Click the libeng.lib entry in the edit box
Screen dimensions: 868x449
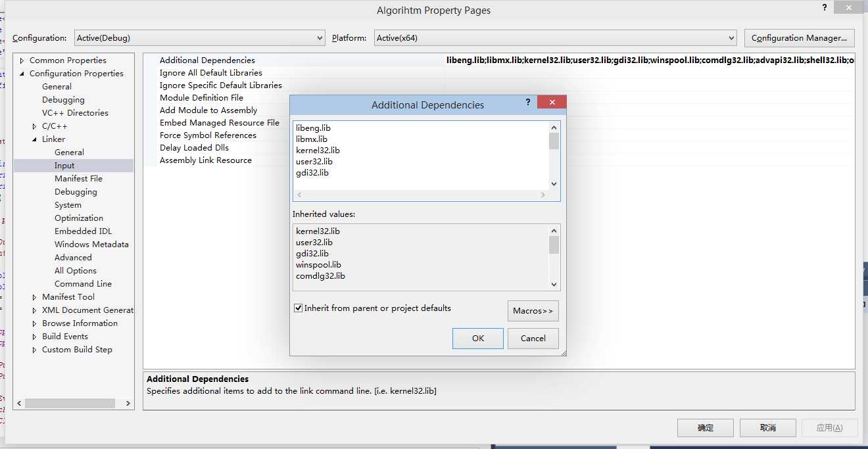click(x=313, y=128)
